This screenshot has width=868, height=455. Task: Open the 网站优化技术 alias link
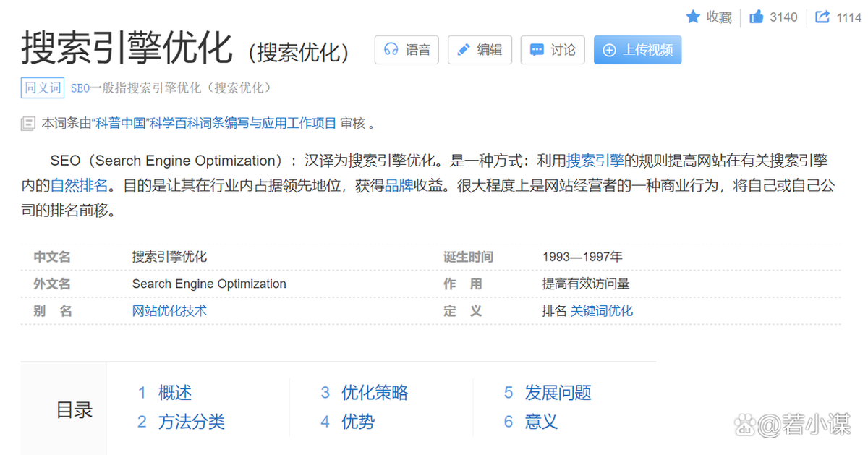tap(169, 311)
